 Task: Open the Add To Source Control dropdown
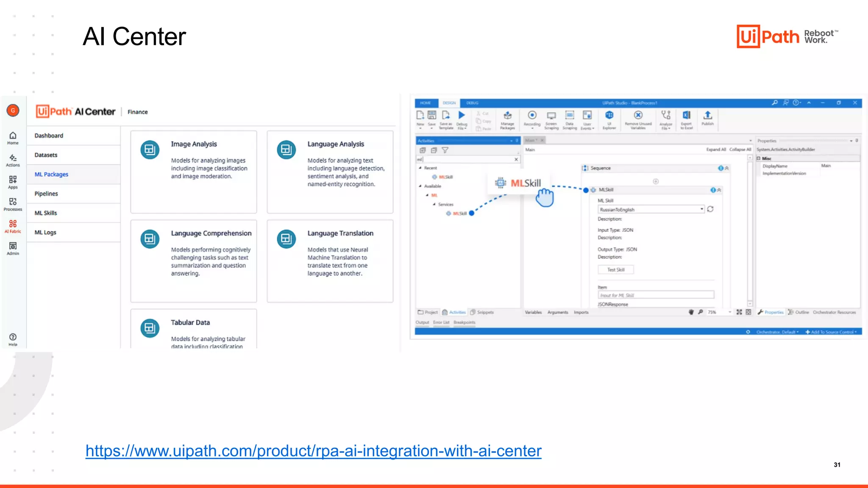pyautogui.click(x=831, y=332)
